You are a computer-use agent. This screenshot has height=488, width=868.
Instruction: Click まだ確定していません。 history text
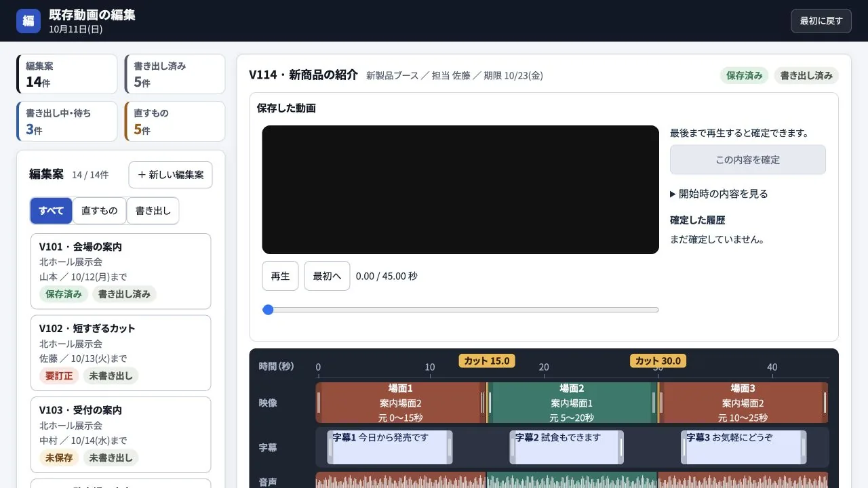(717, 239)
